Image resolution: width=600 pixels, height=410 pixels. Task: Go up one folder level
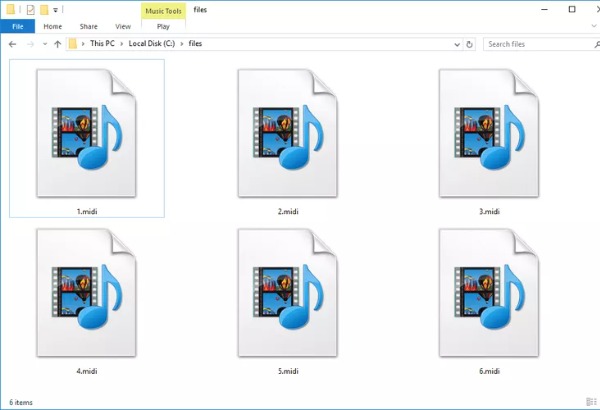[x=57, y=44]
